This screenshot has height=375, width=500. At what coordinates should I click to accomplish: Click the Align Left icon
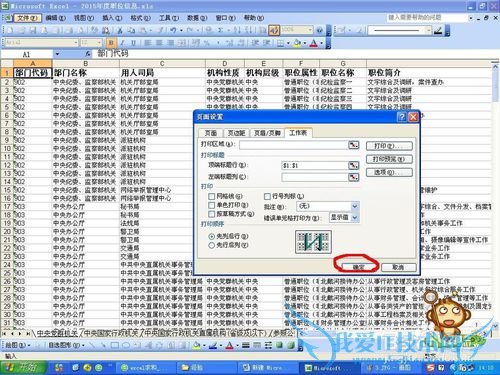(x=148, y=43)
